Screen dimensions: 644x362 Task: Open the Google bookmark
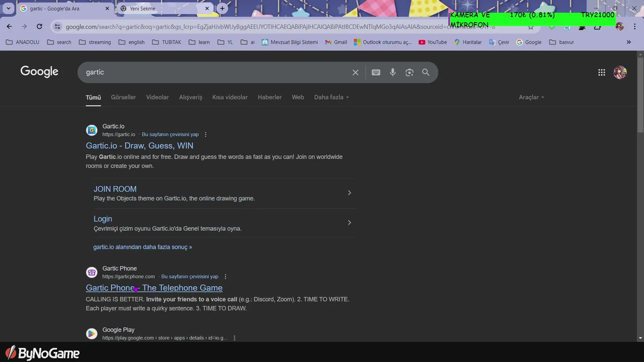click(x=529, y=42)
